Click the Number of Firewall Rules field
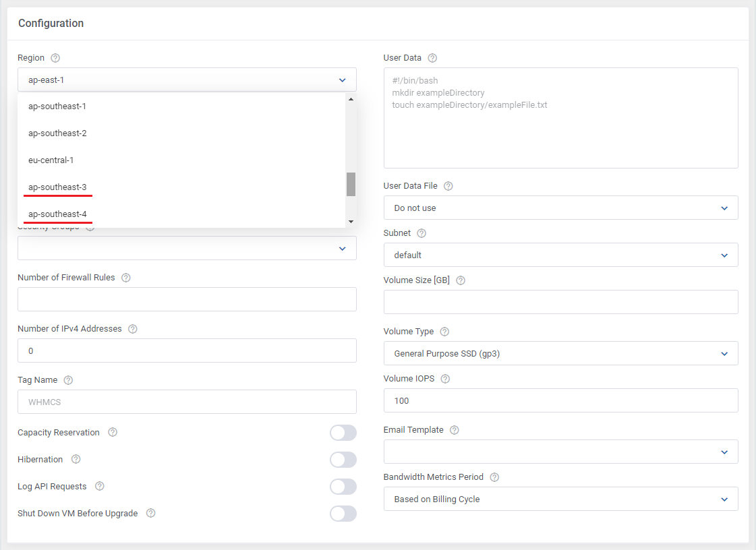 tap(187, 299)
